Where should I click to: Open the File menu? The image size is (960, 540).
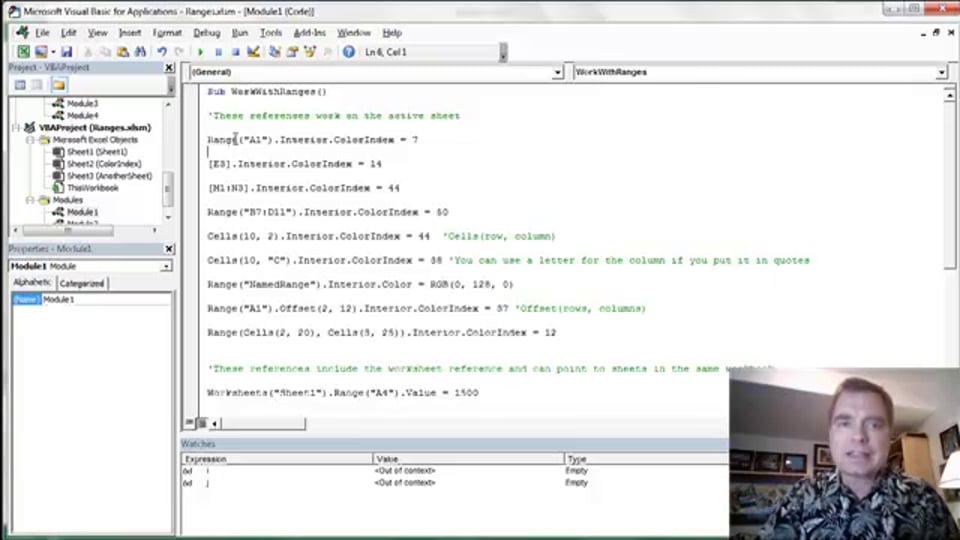point(42,33)
